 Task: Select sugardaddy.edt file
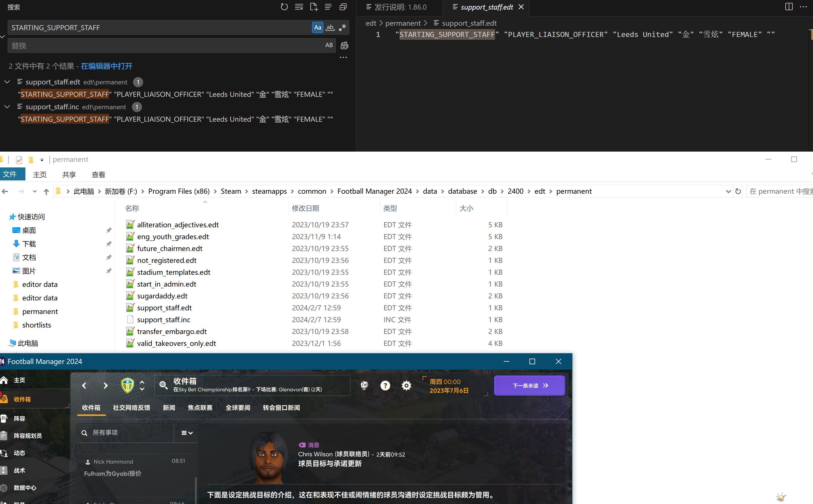(x=162, y=296)
